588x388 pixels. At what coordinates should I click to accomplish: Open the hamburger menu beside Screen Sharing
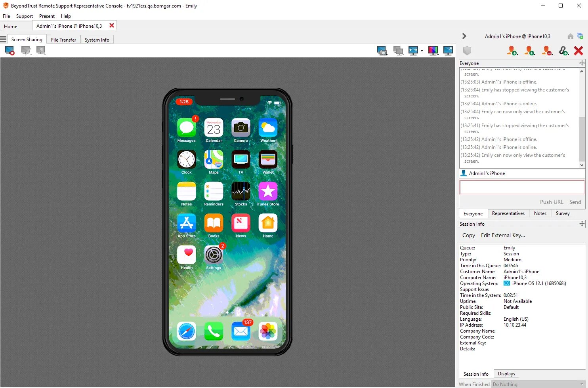click(x=3, y=39)
